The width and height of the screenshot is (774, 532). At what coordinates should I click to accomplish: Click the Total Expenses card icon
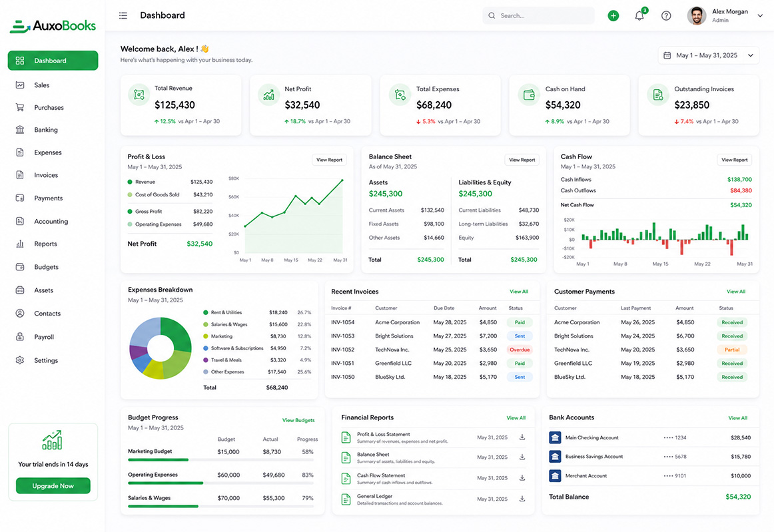coord(400,95)
